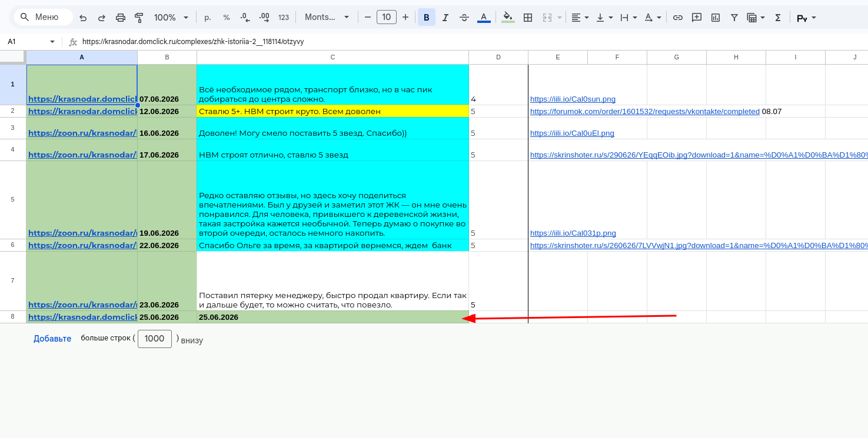Increase the number of decimal places
This screenshot has width=868, height=438.
[264, 18]
